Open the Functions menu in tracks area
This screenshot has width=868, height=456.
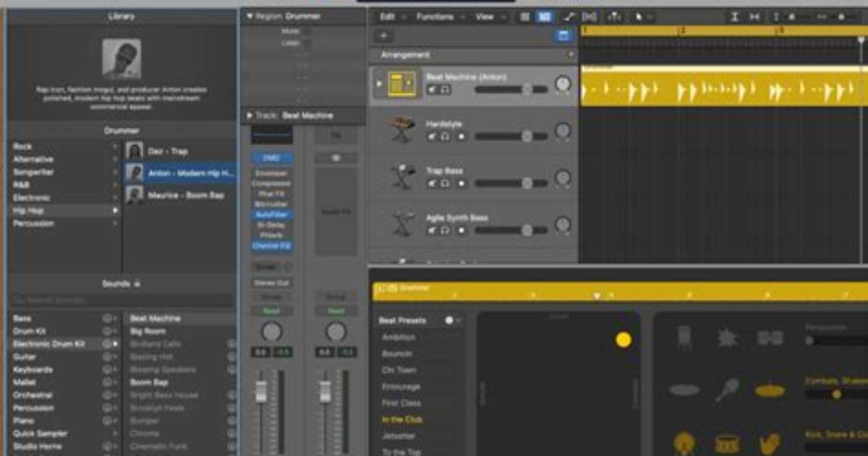[x=441, y=17]
